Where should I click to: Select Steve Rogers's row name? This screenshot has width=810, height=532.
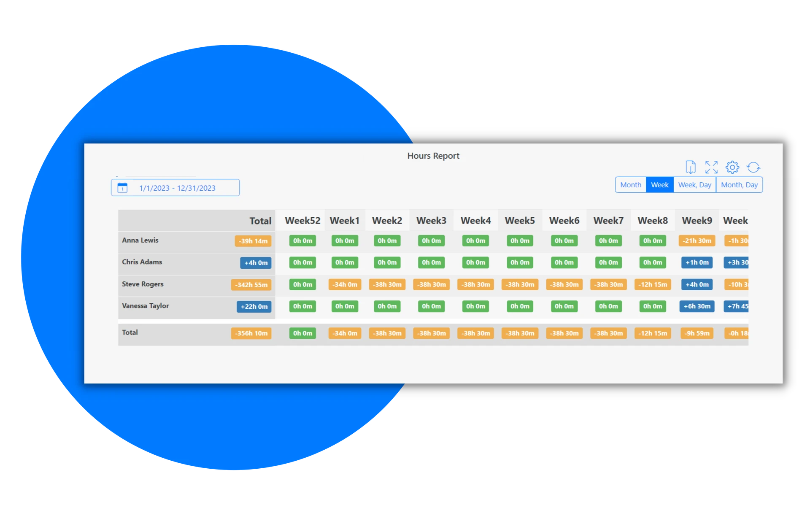pos(142,284)
